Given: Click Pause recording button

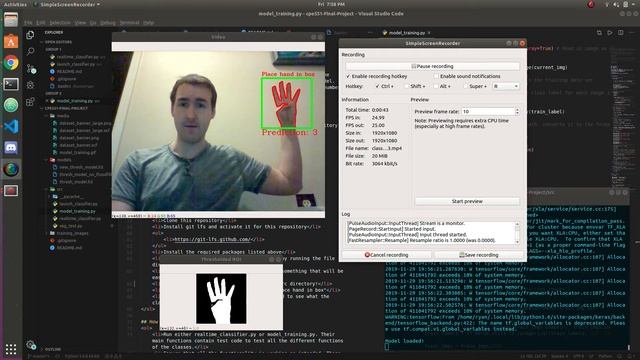Looking at the screenshot, I should coord(433,66).
